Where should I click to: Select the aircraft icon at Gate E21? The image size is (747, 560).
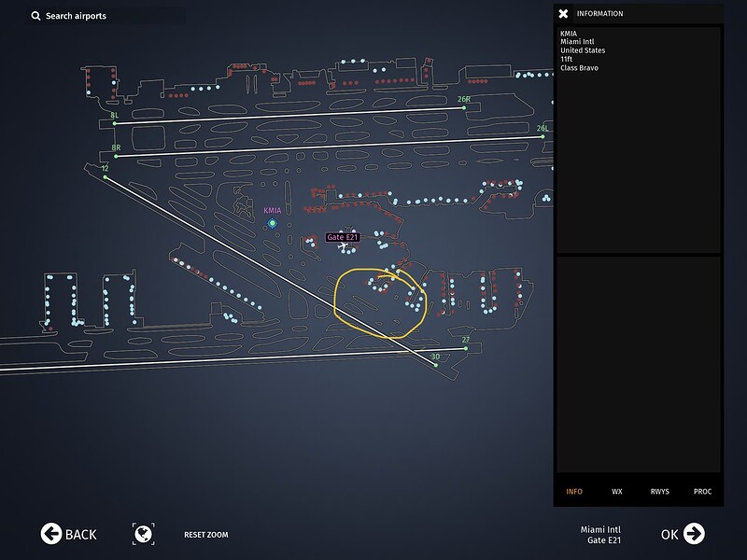tap(344, 246)
